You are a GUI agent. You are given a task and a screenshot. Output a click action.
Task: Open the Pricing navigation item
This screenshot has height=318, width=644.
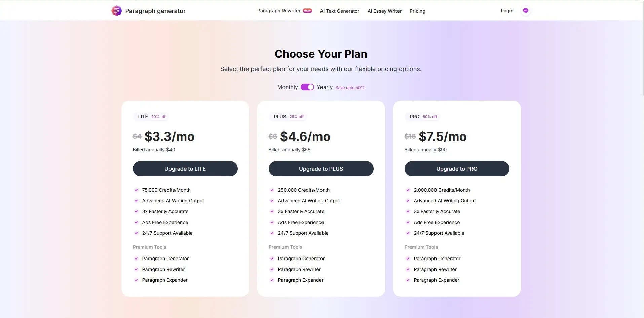click(x=417, y=11)
